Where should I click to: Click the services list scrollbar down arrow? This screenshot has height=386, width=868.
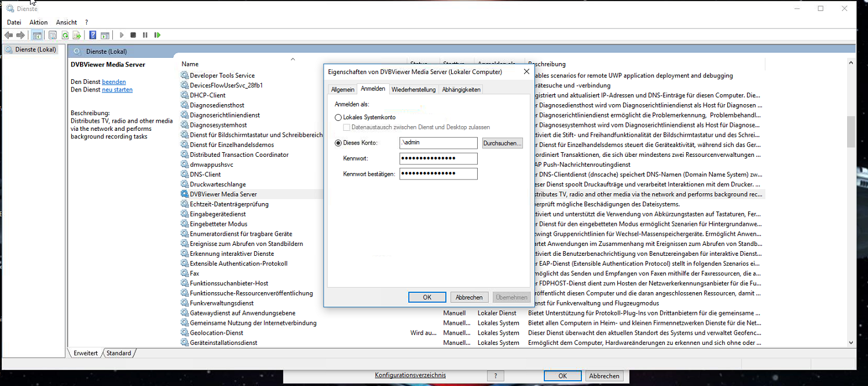coord(851,343)
